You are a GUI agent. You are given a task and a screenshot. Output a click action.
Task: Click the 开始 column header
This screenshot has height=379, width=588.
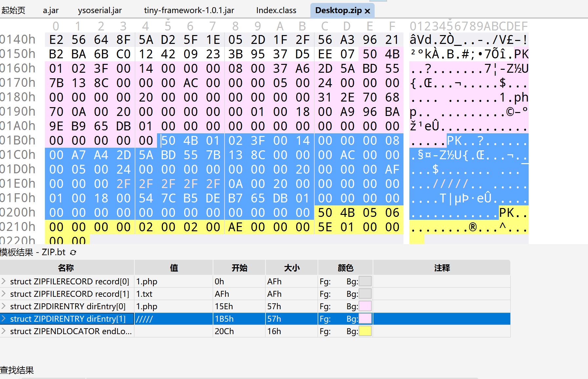239,268
